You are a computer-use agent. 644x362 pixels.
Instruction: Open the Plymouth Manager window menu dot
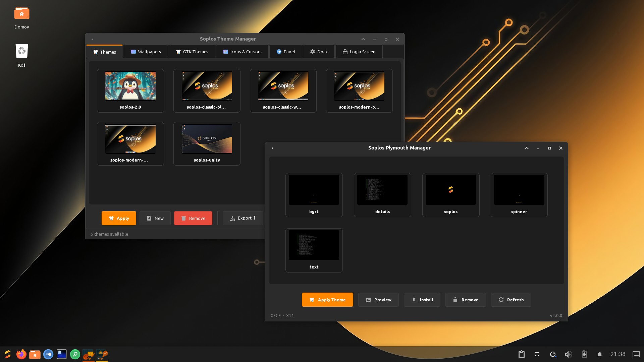(272, 148)
